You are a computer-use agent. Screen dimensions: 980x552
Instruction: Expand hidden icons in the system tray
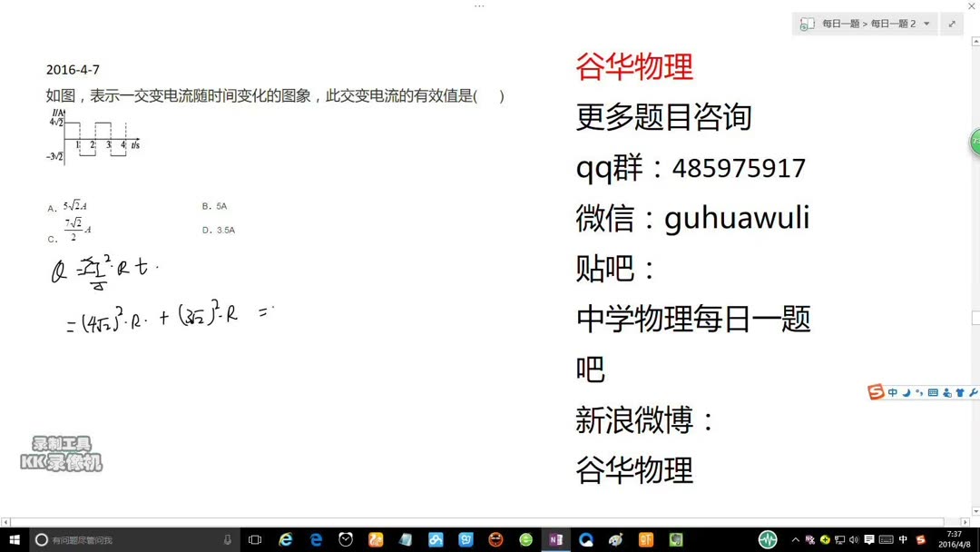tap(796, 539)
